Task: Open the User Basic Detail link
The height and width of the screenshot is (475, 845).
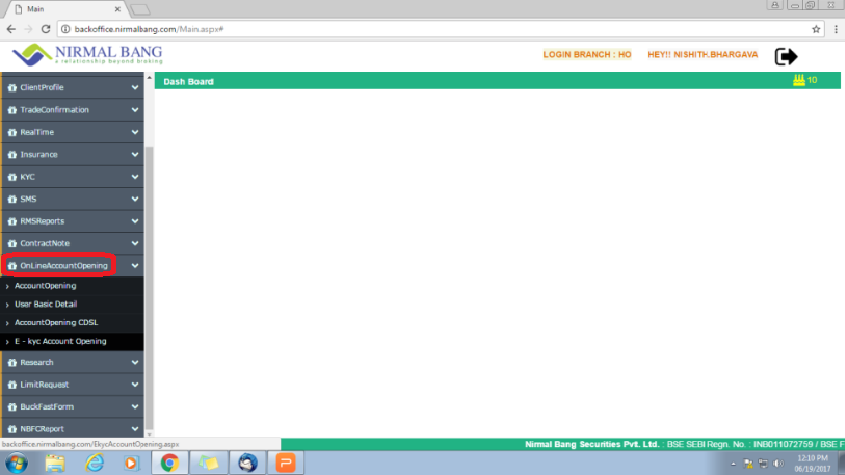Action: coord(46,304)
